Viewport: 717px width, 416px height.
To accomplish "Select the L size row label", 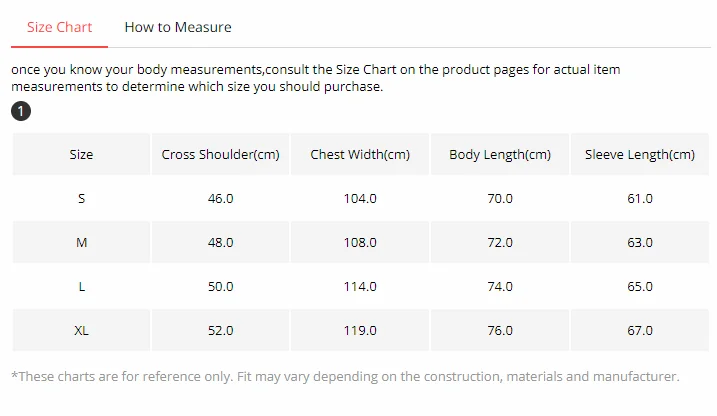I will pos(81,286).
